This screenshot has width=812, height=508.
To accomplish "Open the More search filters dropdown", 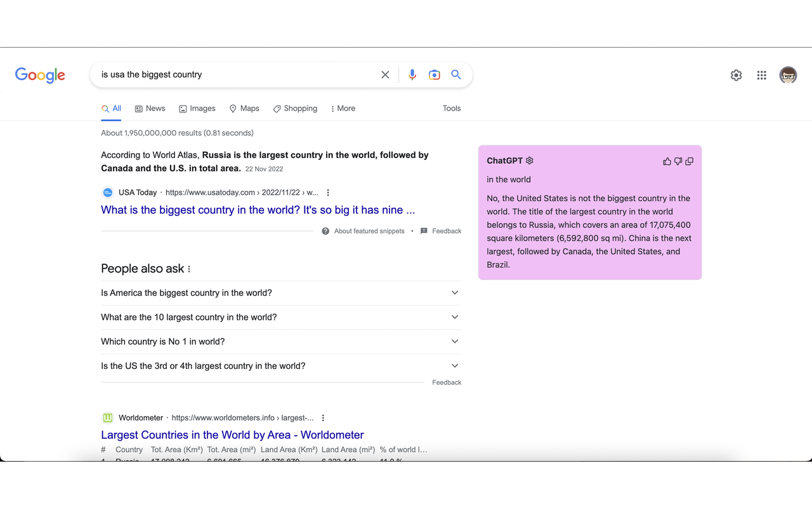I will tap(343, 109).
